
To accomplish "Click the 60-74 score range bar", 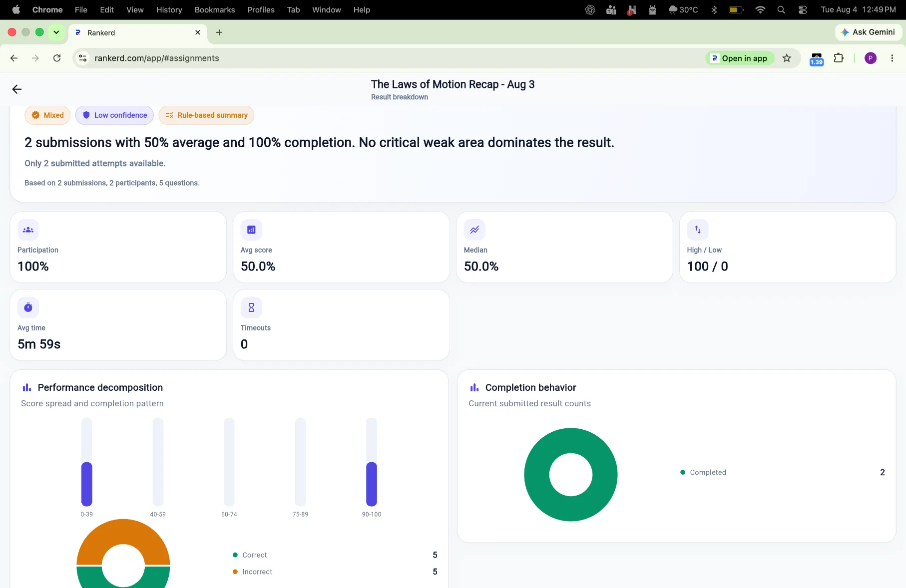I will pos(229,462).
